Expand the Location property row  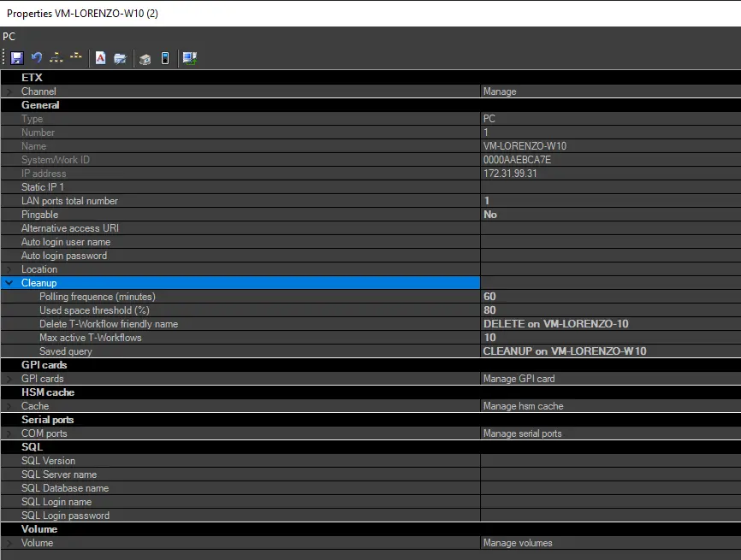click(x=9, y=269)
